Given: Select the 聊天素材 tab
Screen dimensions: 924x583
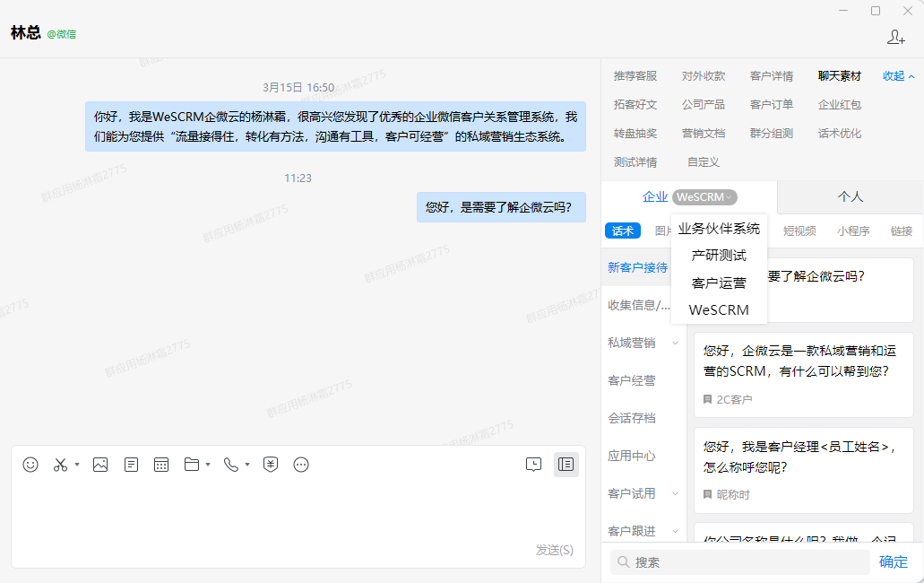Looking at the screenshot, I should coord(840,76).
